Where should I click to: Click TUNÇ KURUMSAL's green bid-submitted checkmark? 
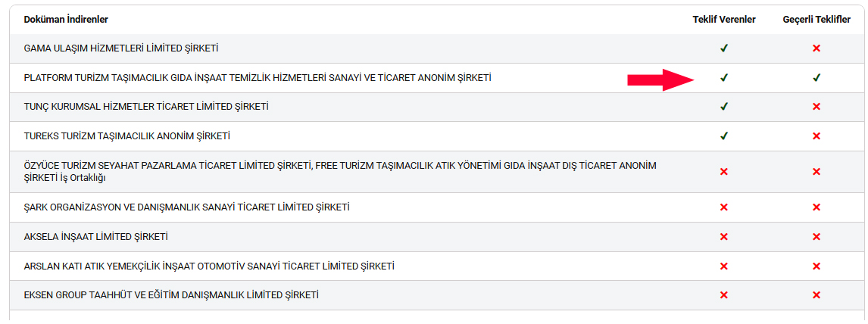click(x=724, y=107)
